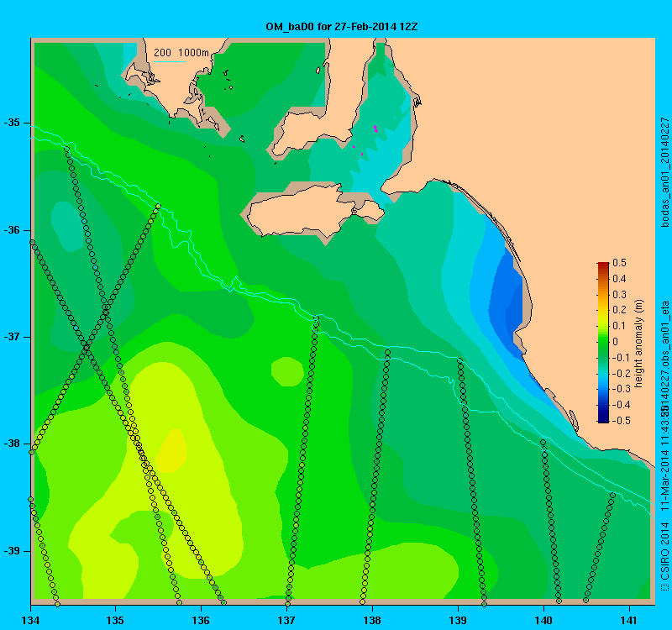Select the -38 latitude axis label

(x=12, y=444)
